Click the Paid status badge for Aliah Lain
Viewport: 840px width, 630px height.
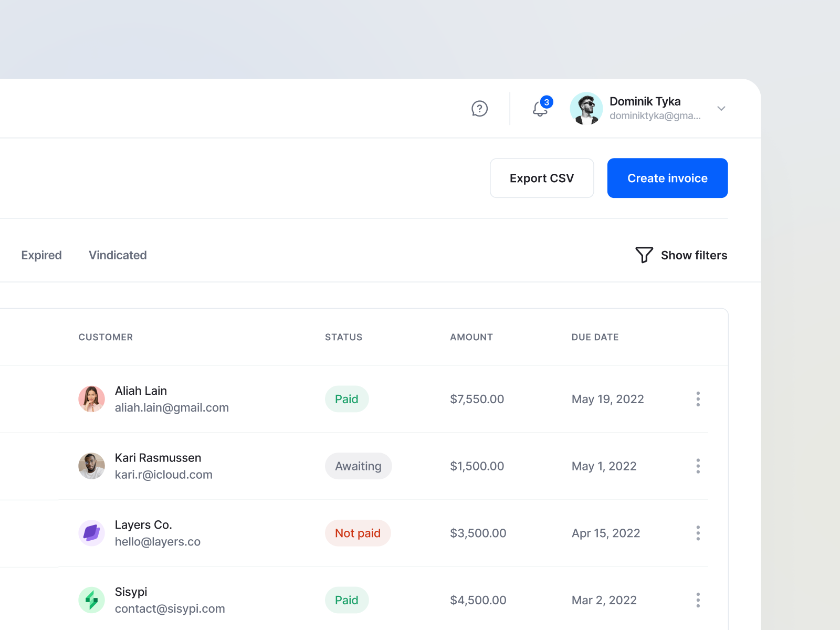[x=346, y=399]
